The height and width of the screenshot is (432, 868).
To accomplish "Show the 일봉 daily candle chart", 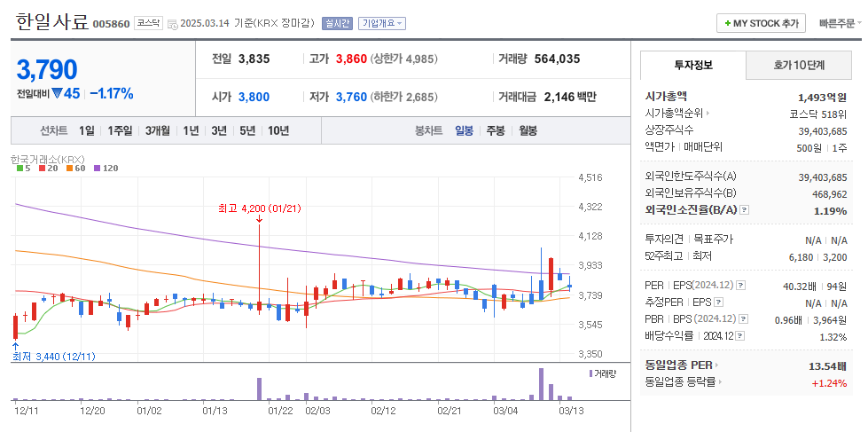I will click(464, 131).
